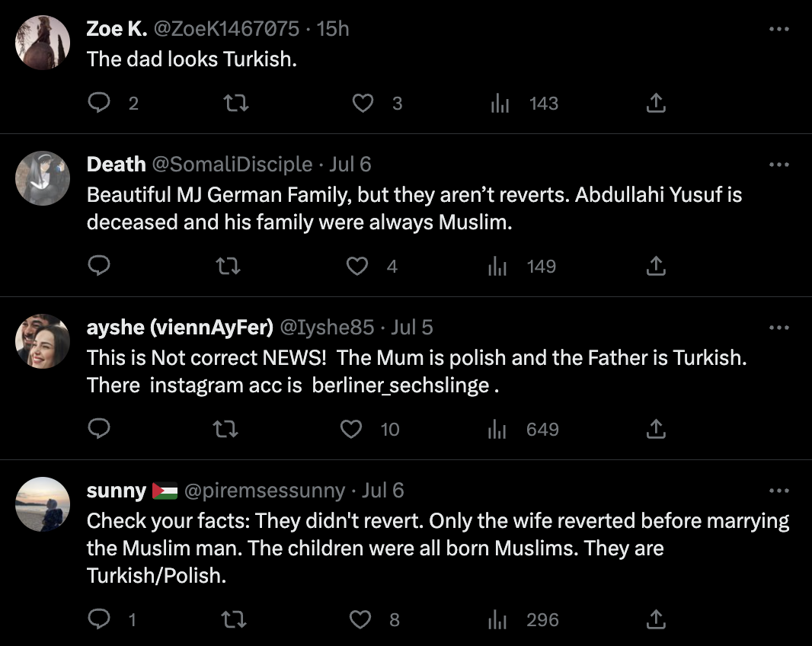Retweet Zoe K.'s post about the dad
This screenshot has width=812, height=646.
(x=236, y=103)
